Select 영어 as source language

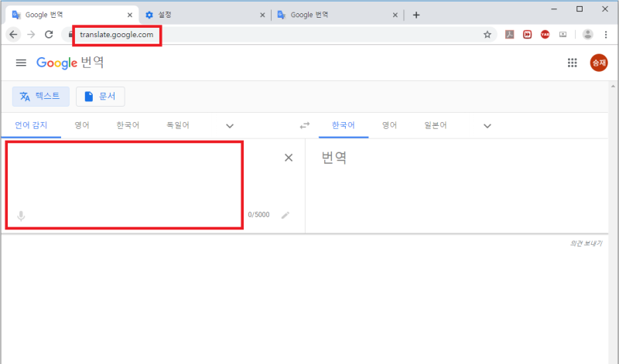pyautogui.click(x=82, y=125)
